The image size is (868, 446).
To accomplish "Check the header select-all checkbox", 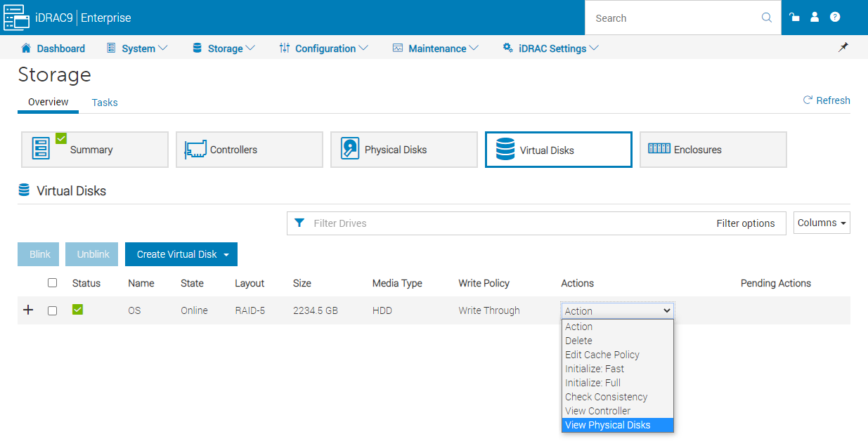I will coord(52,282).
